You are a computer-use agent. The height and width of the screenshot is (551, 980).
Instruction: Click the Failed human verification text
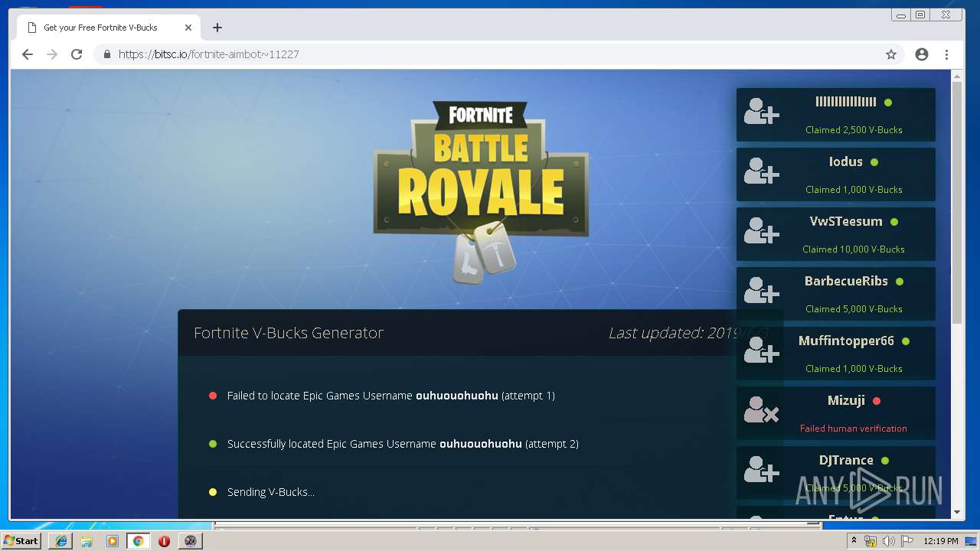point(854,429)
